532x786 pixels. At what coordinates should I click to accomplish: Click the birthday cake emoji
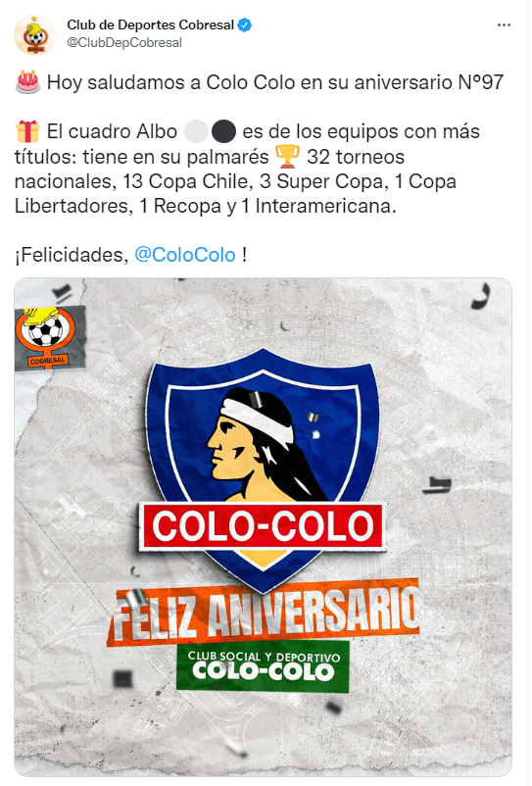[x=27, y=82]
